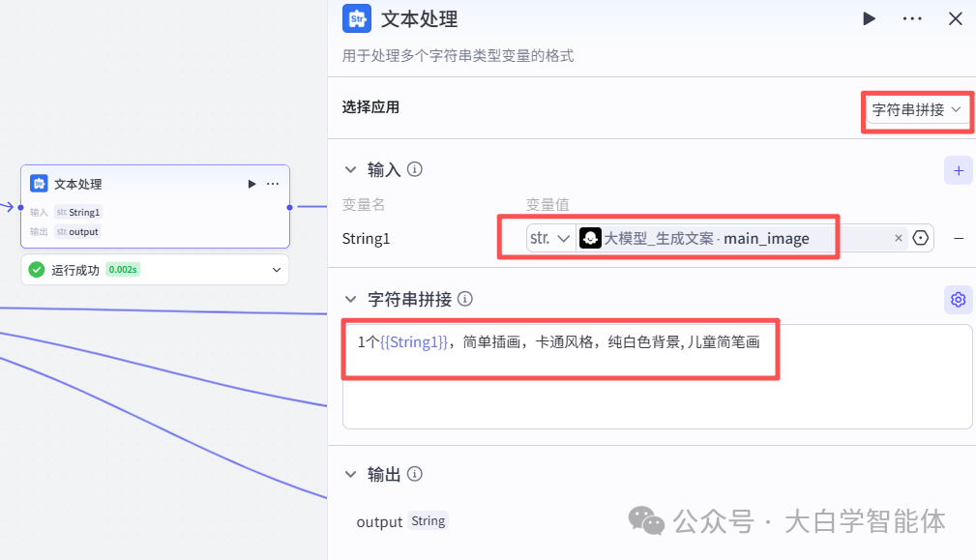The width and height of the screenshot is (976, 560).
Task: Select the output tag on canvas node
Action: coord(77,232)
